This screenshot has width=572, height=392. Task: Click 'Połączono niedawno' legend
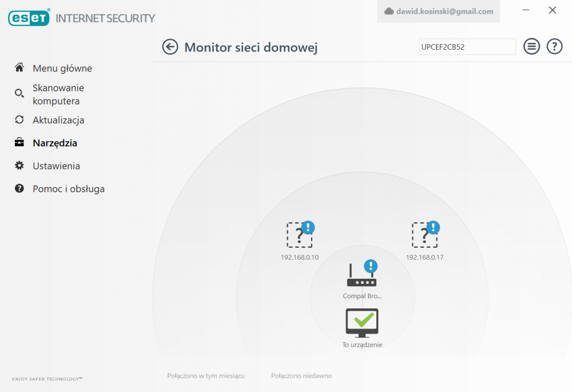(301, 375)
